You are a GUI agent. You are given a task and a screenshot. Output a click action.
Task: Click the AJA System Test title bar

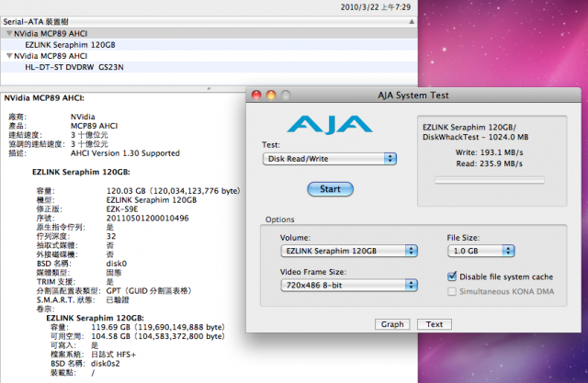point(413,96)
